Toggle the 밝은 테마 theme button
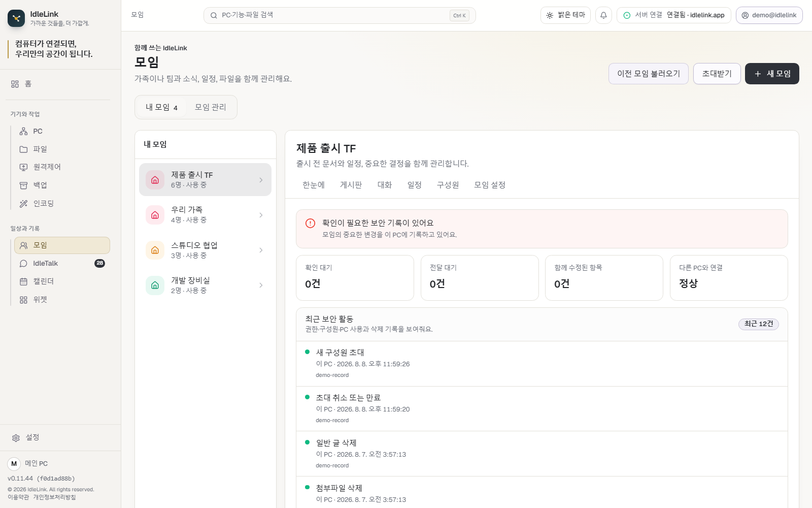Screen dimensions: 812x508 565,15
